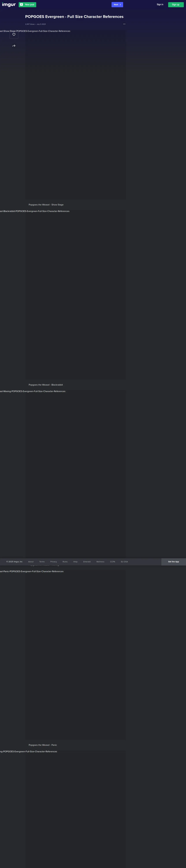
Task: Open Privacy footer link
Action: point(54,562)
